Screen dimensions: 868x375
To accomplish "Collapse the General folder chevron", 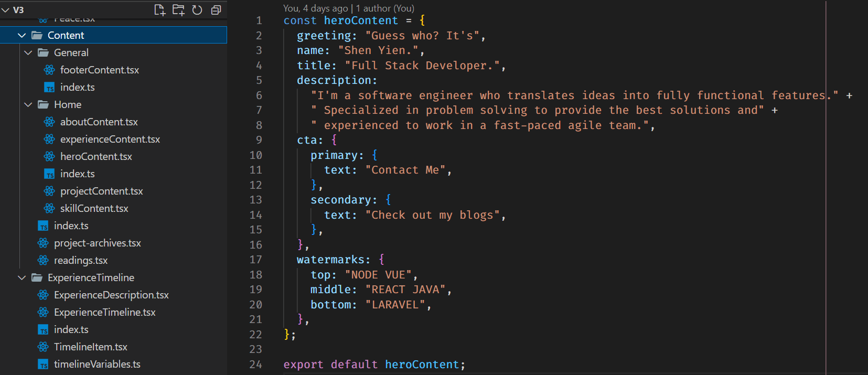I will [28, 52].
